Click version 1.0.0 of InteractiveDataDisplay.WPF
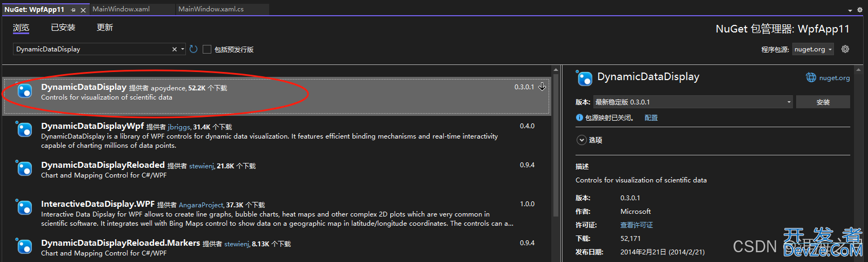This screenshot has width=868, height=262. 527,204
